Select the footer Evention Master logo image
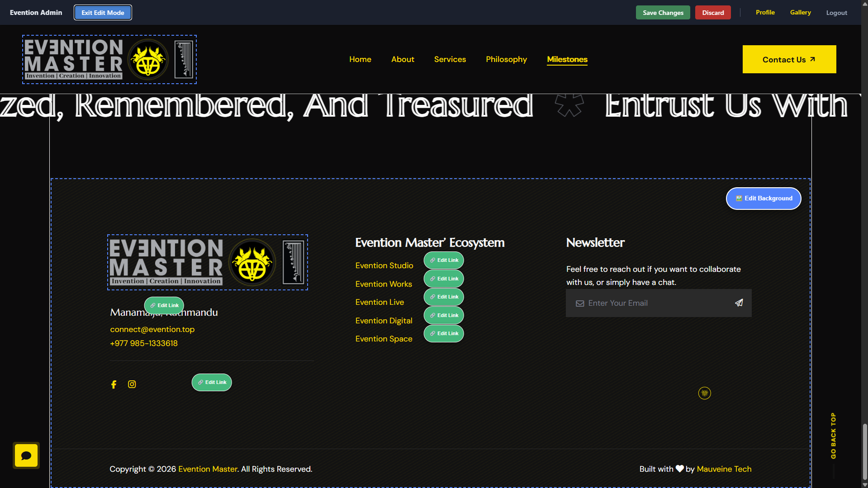868x488 pixels. (x=207, y=262)
